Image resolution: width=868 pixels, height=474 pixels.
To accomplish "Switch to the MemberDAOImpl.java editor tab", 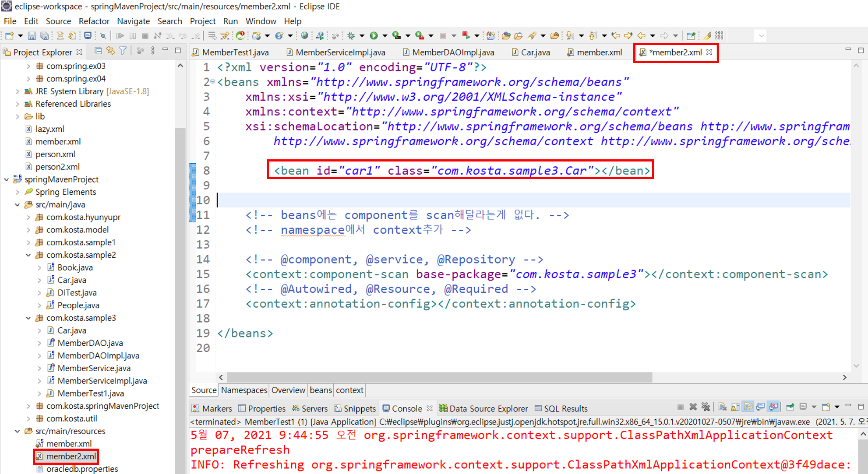I will click(453, 53).
